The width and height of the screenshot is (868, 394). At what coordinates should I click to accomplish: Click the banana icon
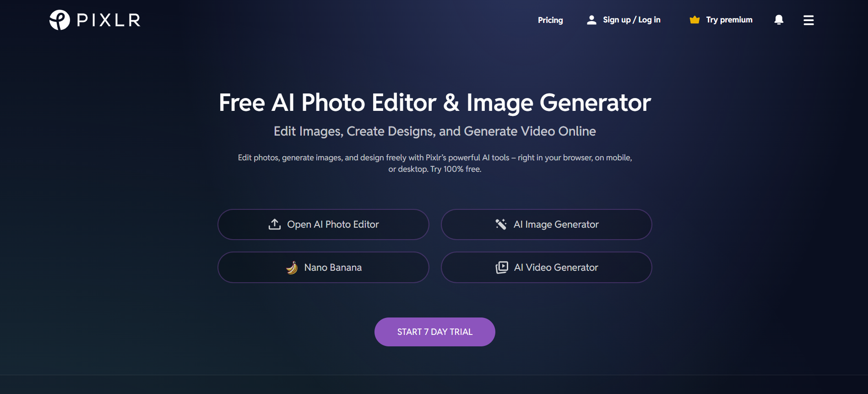(292, 268)
